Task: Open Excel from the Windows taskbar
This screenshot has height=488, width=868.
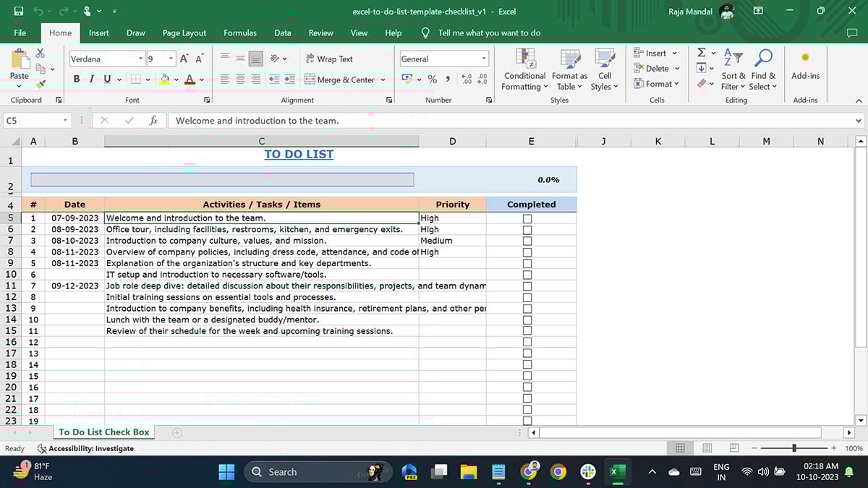Action: pyautogui.click(x=614, y=472)
